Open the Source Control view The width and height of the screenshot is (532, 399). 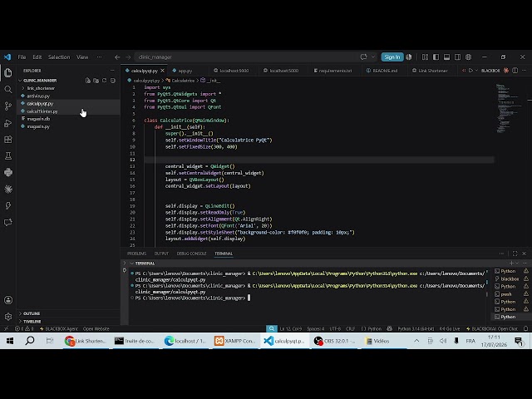(x=8, y=106)
